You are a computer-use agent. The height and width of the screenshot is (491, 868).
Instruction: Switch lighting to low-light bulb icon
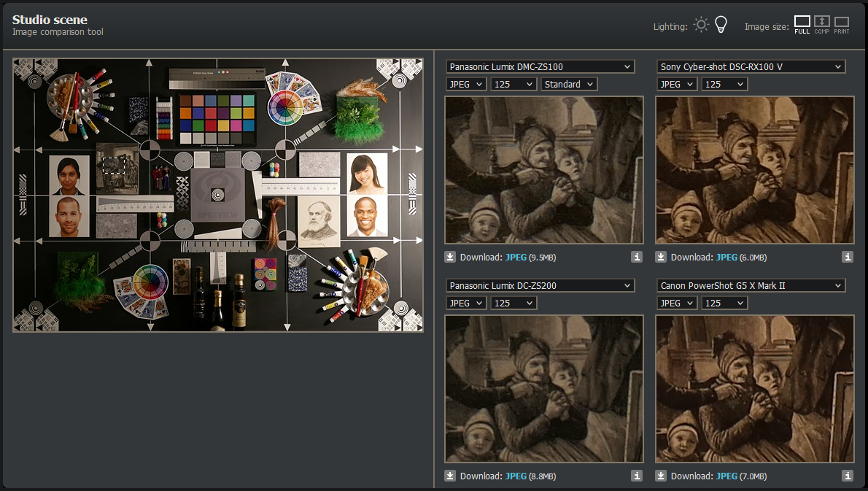pyautogui.click(x=721, y=25)
